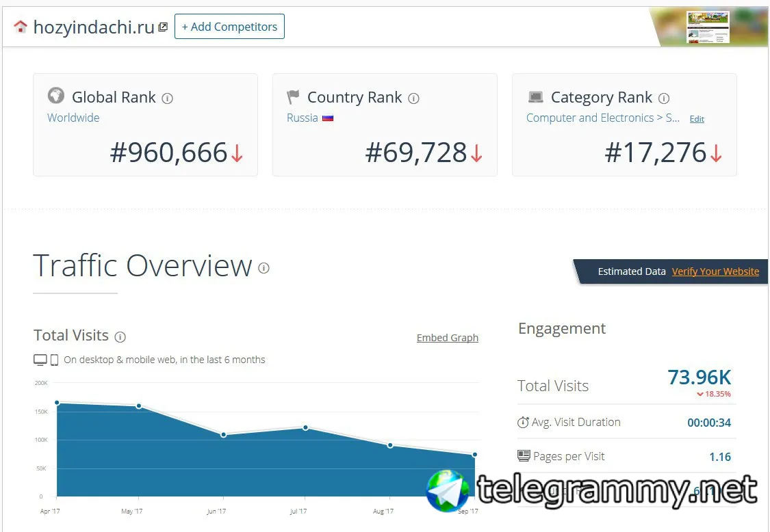Select the 73.96K total visits value
The width and height of the screenshot is (770, 532).
(x=700, y=377)
